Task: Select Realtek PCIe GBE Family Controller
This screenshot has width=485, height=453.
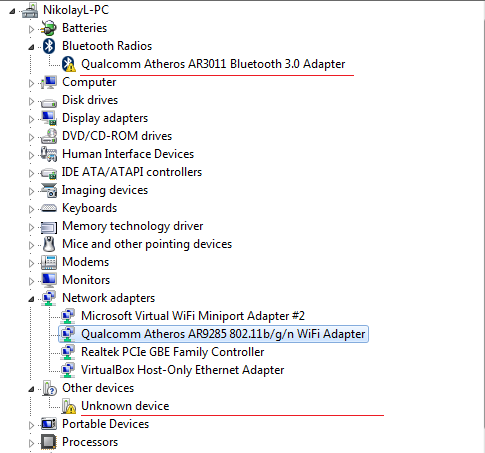Action: click(x=172, y=352)
